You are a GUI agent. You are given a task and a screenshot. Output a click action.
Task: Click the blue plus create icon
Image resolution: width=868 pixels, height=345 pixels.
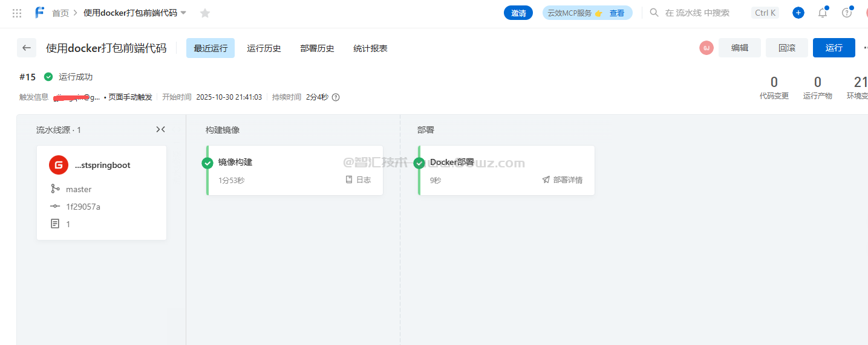798,13
